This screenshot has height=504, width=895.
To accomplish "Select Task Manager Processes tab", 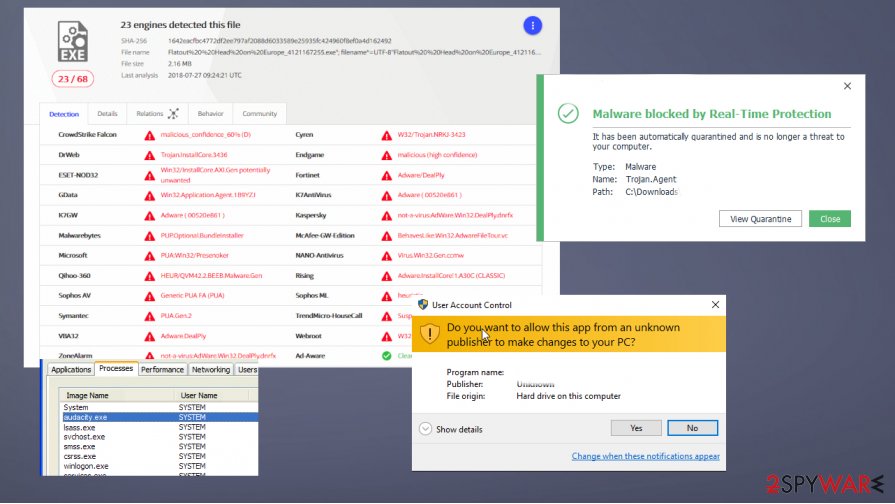I will [116, 368].
